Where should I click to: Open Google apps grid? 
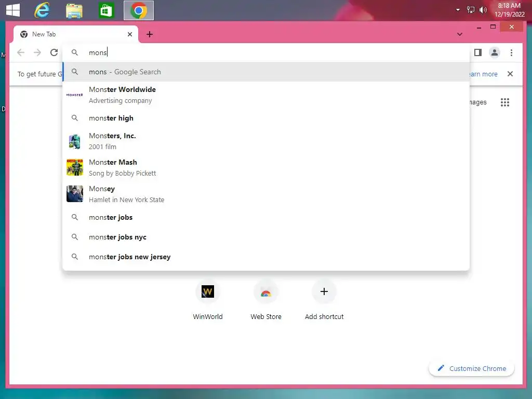pyautogui.click(x=505, y=102)
